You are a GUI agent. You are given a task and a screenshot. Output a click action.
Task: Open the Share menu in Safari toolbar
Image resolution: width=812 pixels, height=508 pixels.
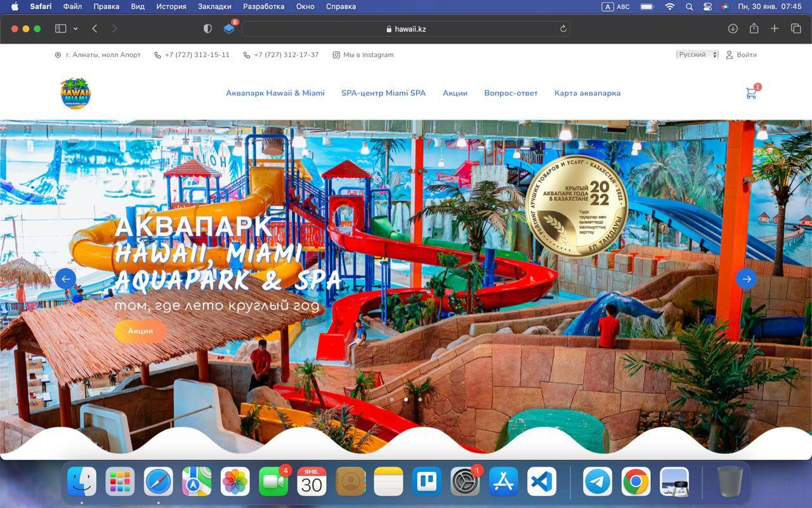click(754, 29)
